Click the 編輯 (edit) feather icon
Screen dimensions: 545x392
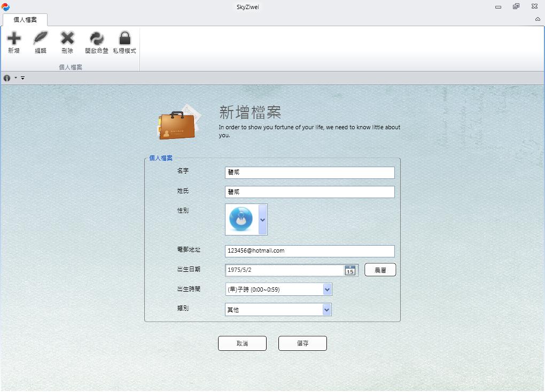coord(41,38)
